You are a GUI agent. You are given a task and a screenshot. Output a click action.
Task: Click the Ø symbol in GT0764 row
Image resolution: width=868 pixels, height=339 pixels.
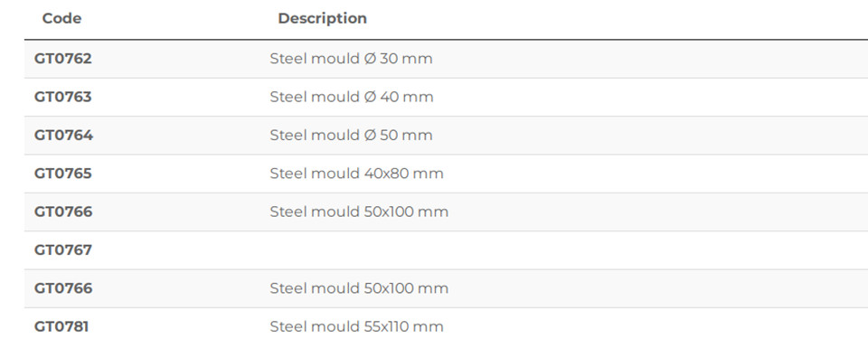click(371, 136)
